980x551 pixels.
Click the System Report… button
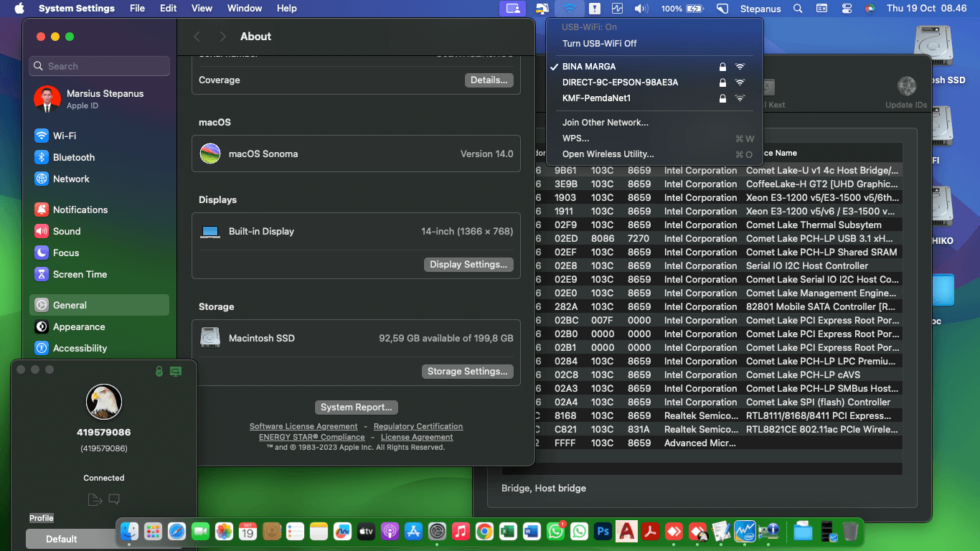click(x=356, y=408)
